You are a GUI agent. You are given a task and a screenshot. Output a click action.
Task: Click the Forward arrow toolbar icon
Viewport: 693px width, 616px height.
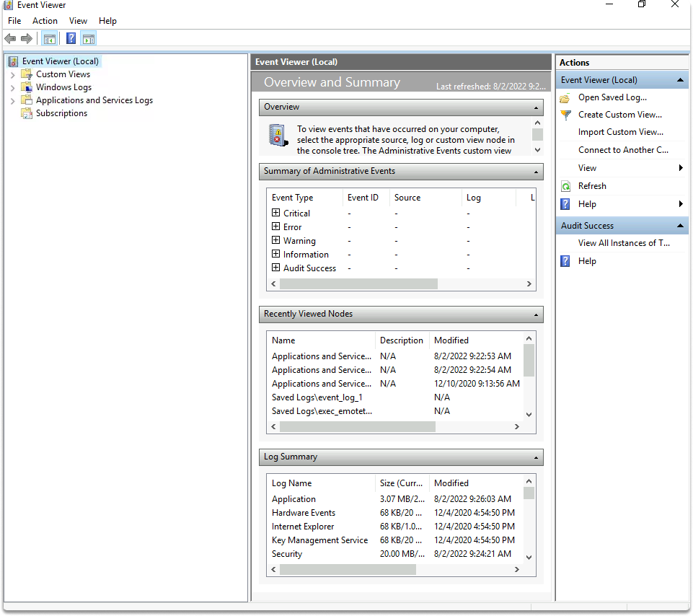[x=27, y=39]
